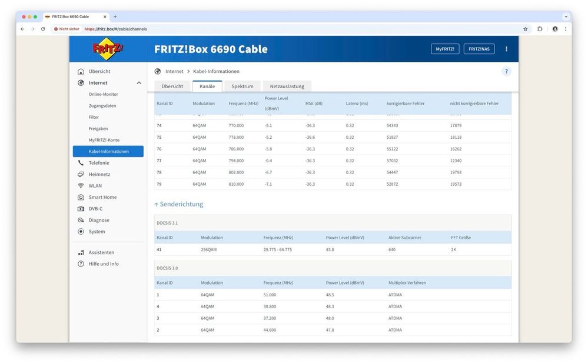Screen dimensions: 588x364
Task: Collapse the Internet menu chevron
Action: tap(139, 83)
